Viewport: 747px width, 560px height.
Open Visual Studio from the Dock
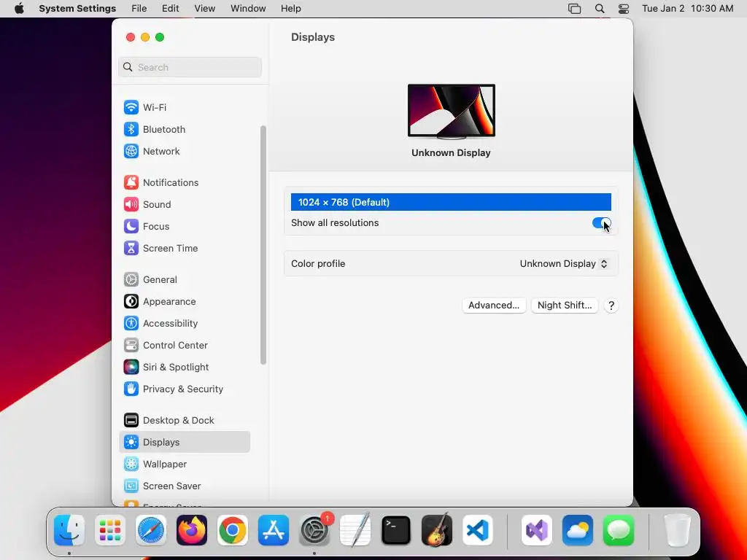(537, 530)
